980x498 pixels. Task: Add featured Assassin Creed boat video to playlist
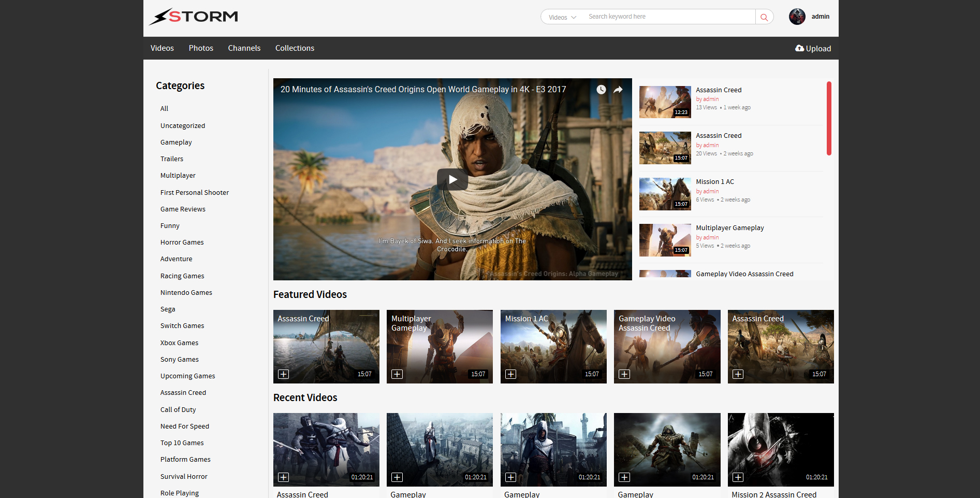tap(284, 374)
